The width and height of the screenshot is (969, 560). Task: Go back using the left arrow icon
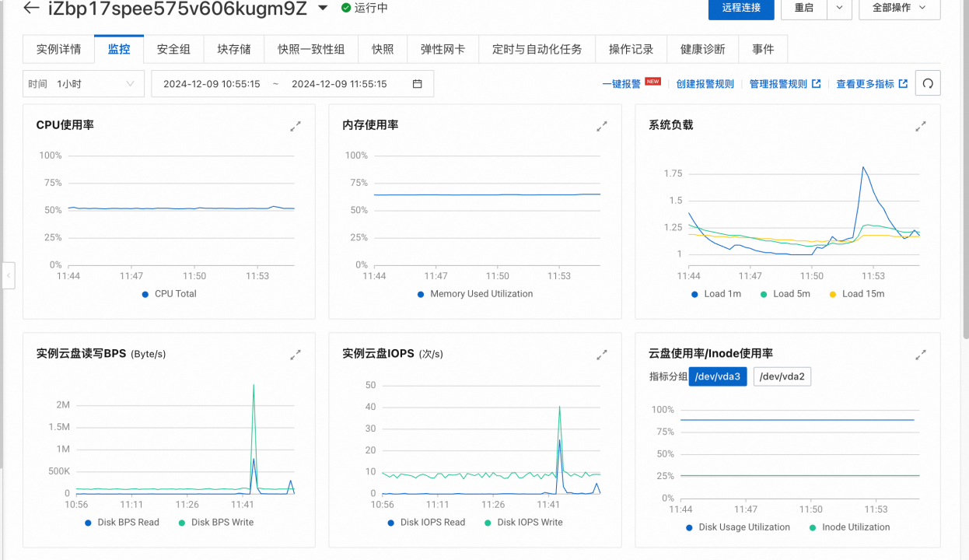pos(31,9)
